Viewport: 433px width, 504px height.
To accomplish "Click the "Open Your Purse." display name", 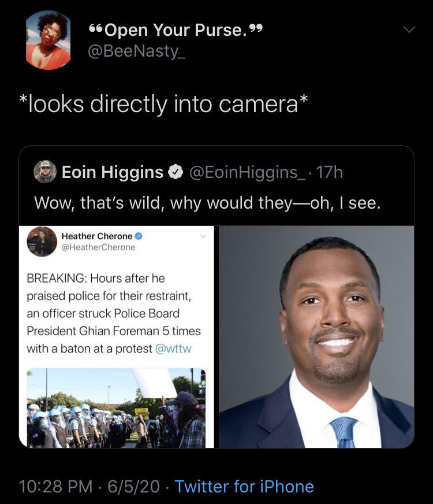I will pos(177,30).
